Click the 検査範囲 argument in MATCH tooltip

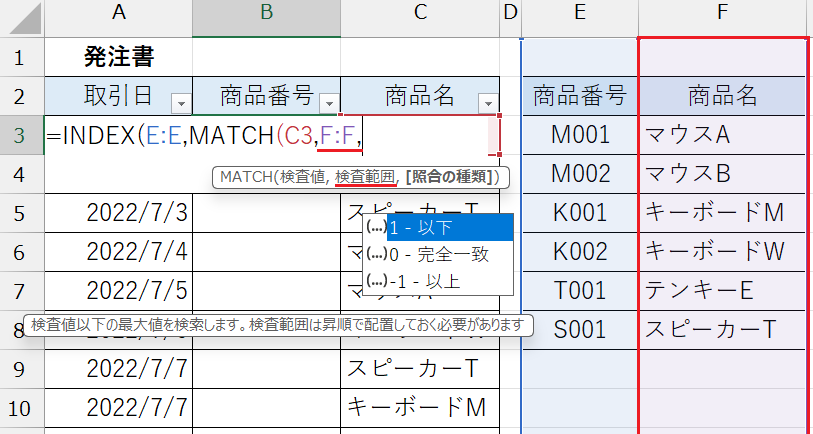tap(365, 177)
